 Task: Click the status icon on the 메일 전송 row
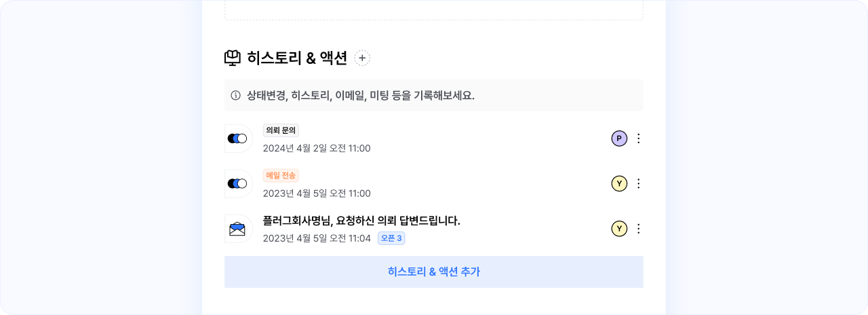[x=237, y=183]
